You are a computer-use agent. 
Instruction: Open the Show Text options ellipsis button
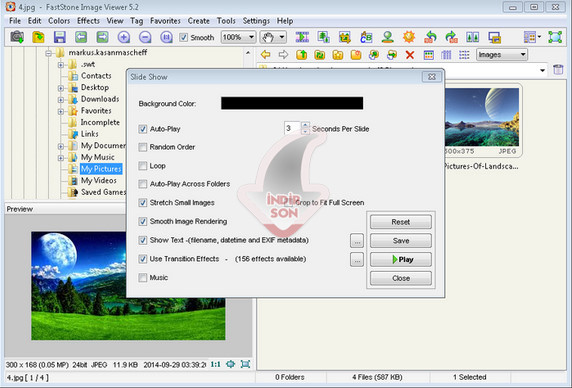click(x=357, y=241)
